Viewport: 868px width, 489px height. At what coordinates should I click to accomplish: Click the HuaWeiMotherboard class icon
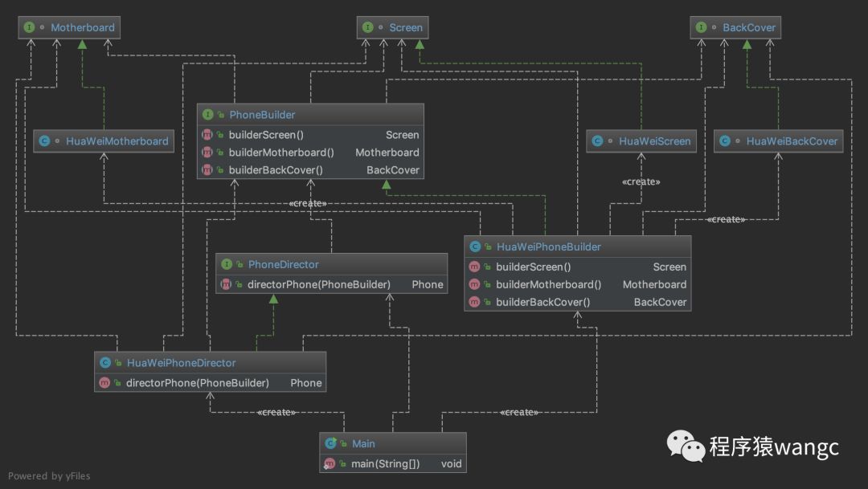point(44,141)
